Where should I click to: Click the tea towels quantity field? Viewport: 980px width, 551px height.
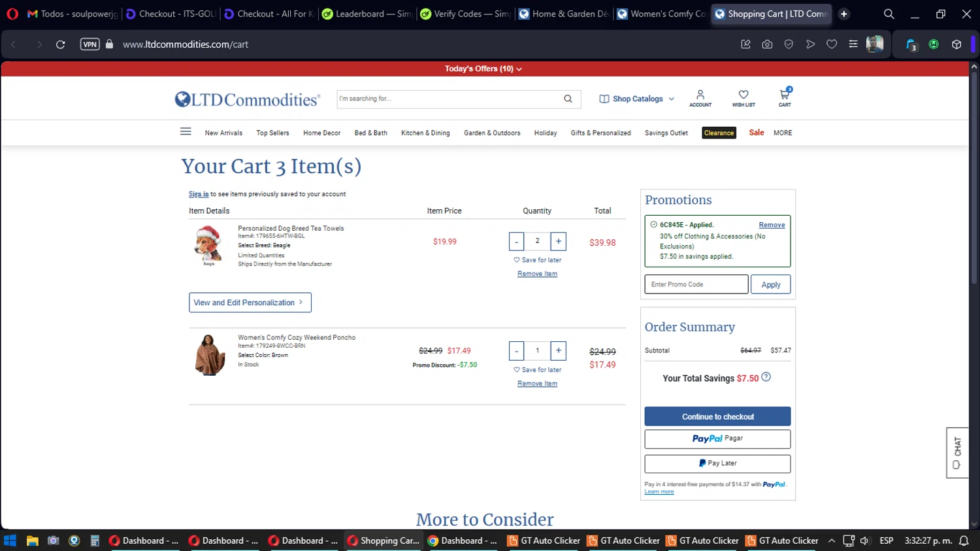click(x=537, y=241)
